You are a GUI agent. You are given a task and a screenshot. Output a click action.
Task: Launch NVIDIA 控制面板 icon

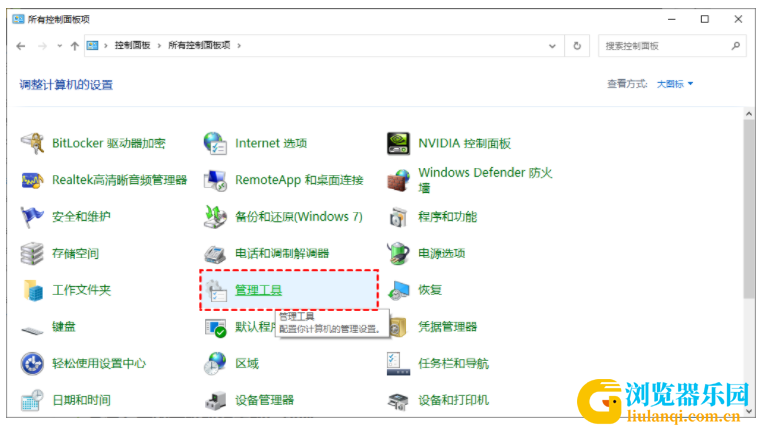pos(398,143)
